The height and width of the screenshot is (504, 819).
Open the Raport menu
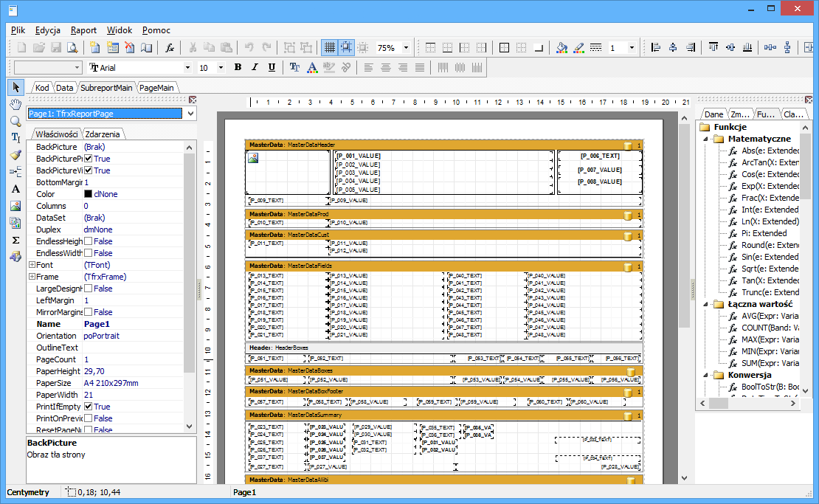[x=83, y=30]
